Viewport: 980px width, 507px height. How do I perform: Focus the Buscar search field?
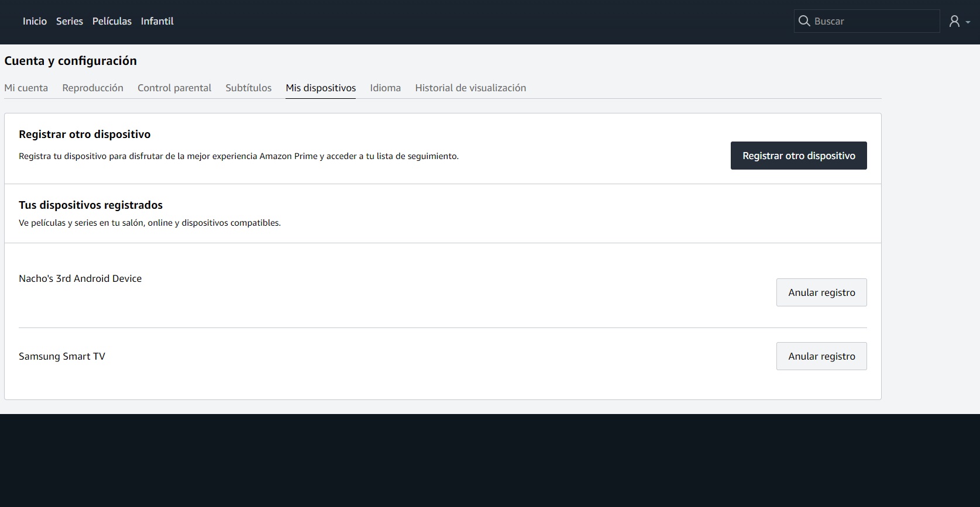[872, 21]
